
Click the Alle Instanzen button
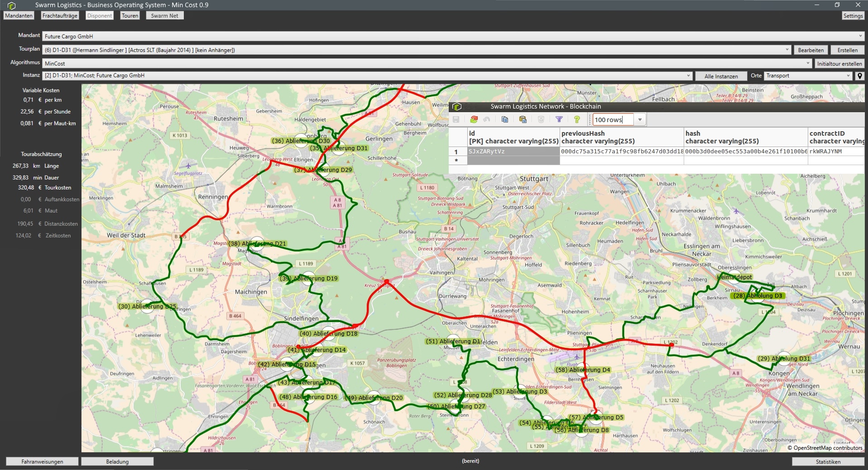[x=721, y=76]
